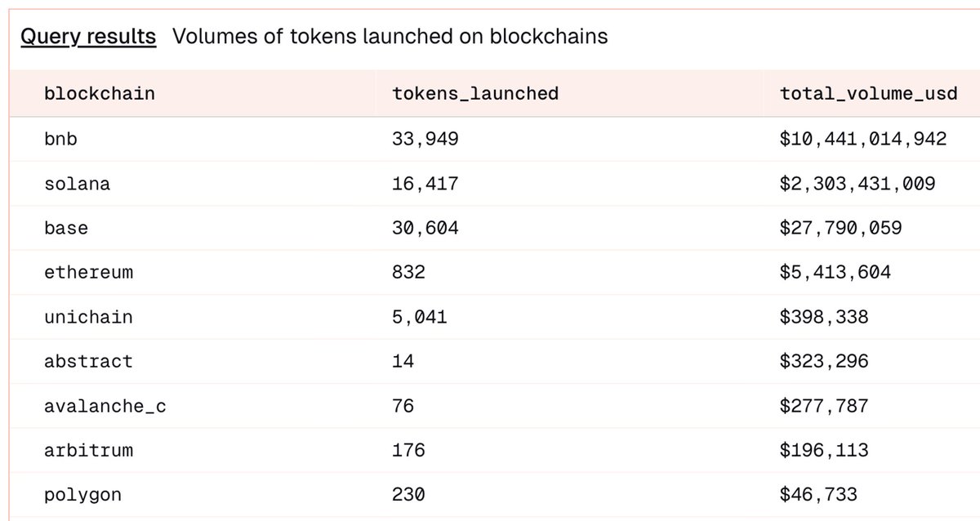
Task: Select the abstract blockchain cell
Action: 88,361
